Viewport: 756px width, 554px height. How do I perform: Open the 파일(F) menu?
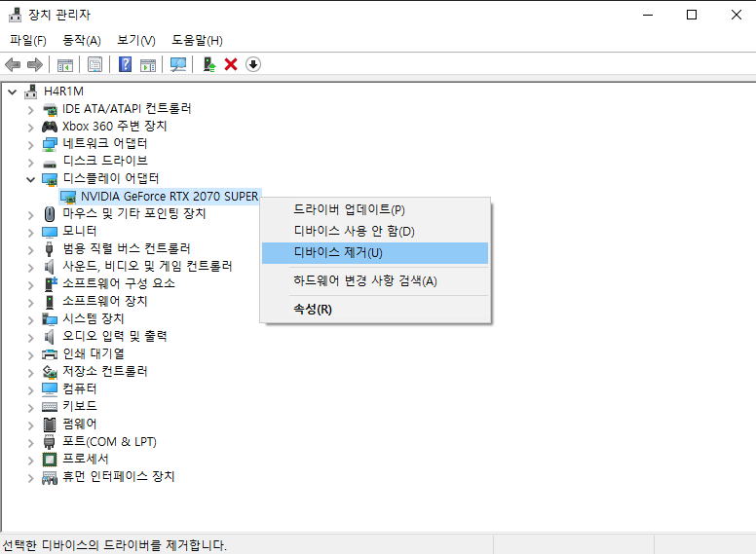[28, 41]
